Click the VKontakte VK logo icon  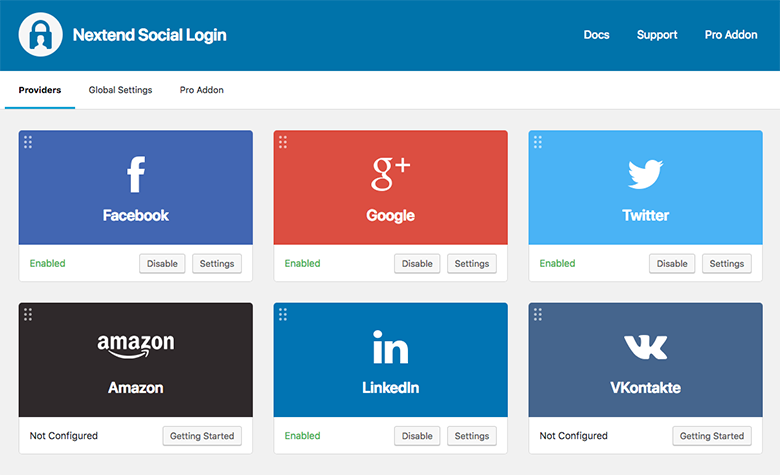point(645,347)
